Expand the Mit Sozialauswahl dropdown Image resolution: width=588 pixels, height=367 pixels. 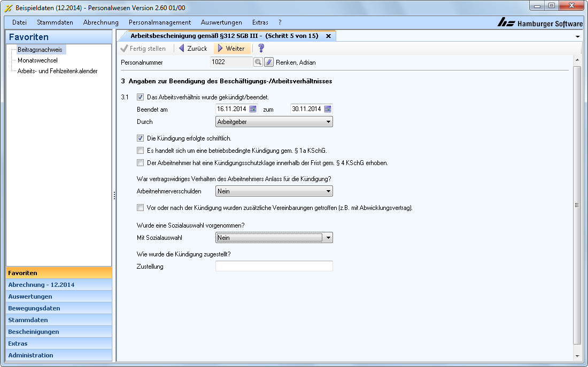(274, 238)
